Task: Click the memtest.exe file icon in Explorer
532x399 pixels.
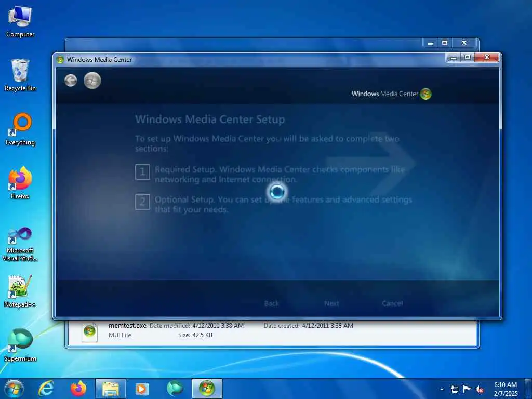Action: pyautogui.click(x=89, y=331)
